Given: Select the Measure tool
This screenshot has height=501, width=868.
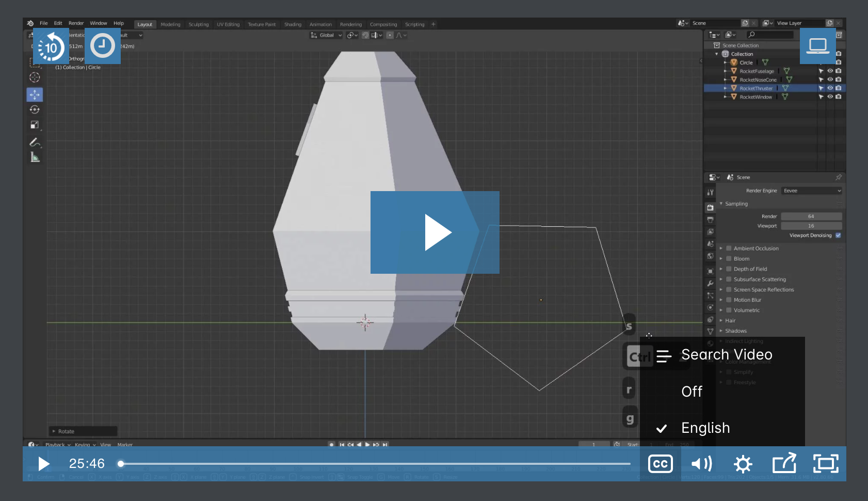Looking at the screenshot, I should (35, 158).
